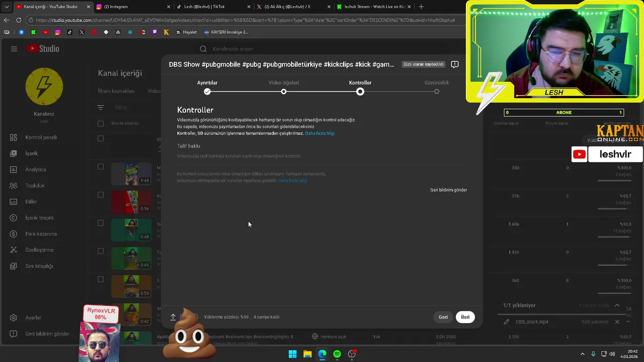
Task: Switch to the Ali Alkış X tab
Action: point(294,7)
